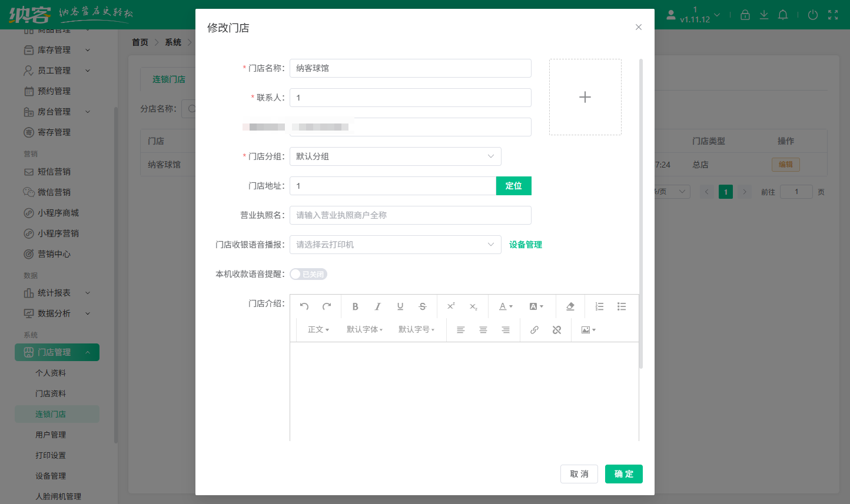Viewport: 850px width, 504px height.
Task: Click the unlink icon in the editor toolbar
Action: pos(557,330)
